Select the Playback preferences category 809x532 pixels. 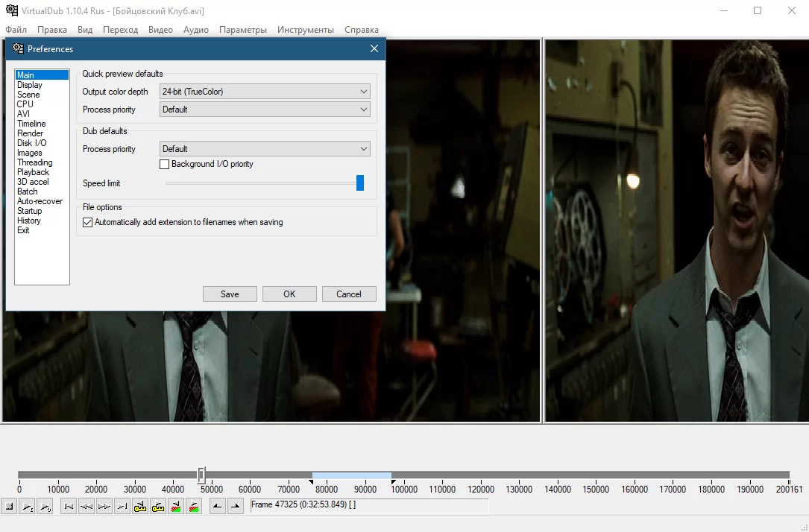point(42,172)
